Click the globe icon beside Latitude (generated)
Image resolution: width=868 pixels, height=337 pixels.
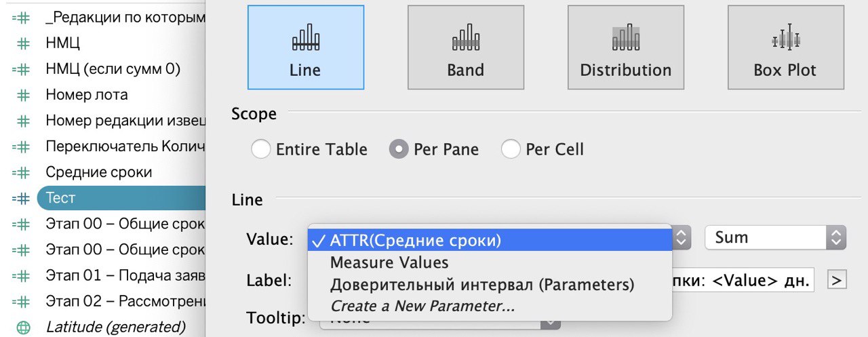point(23,327)
